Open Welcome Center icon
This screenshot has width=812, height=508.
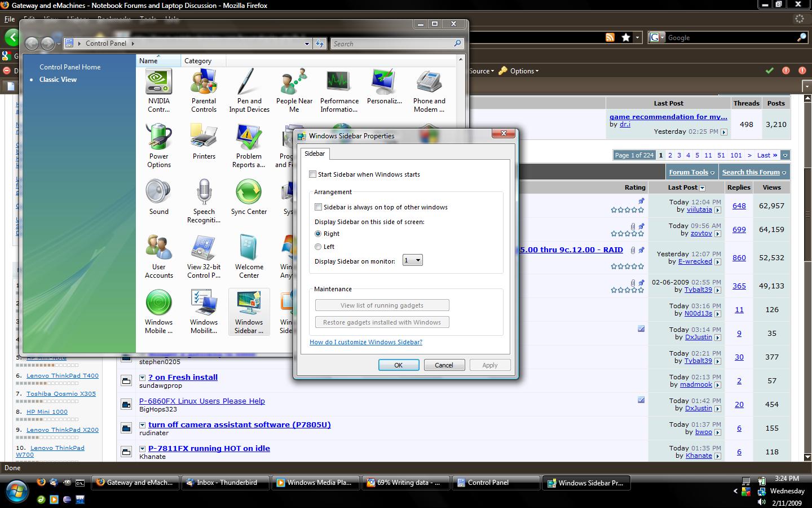[x=249, y=257]
